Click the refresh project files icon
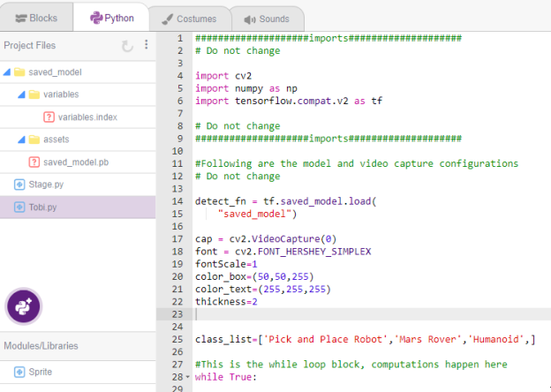The height and width of the screenshot is (392, 551). [128, 45]
